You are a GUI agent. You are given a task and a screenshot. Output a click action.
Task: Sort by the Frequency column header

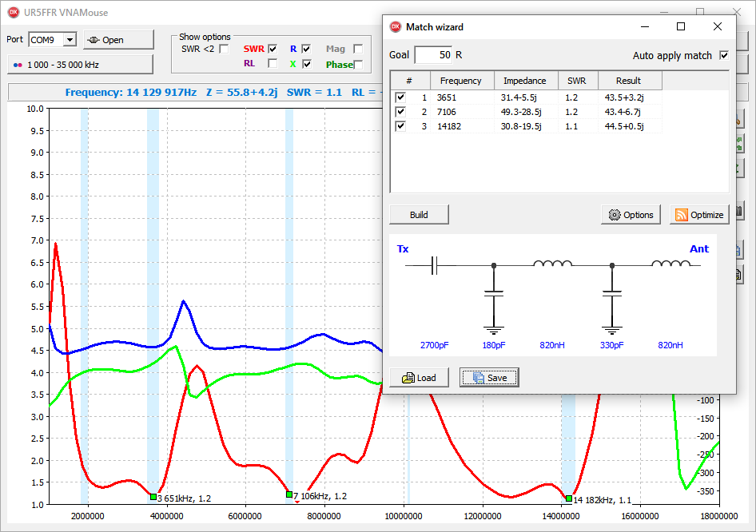click(x=461, y=81)
